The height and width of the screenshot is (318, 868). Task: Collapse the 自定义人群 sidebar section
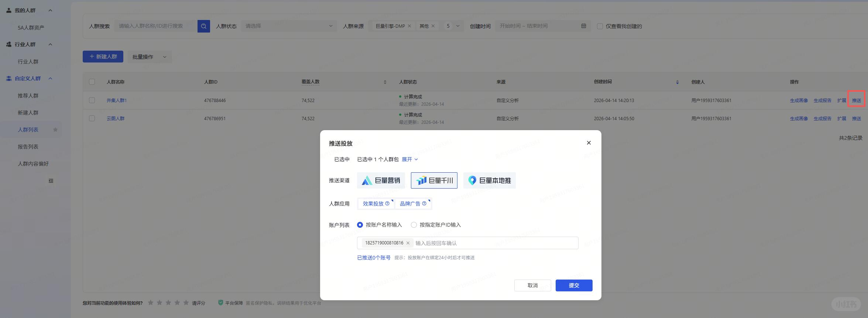[50, 78]
